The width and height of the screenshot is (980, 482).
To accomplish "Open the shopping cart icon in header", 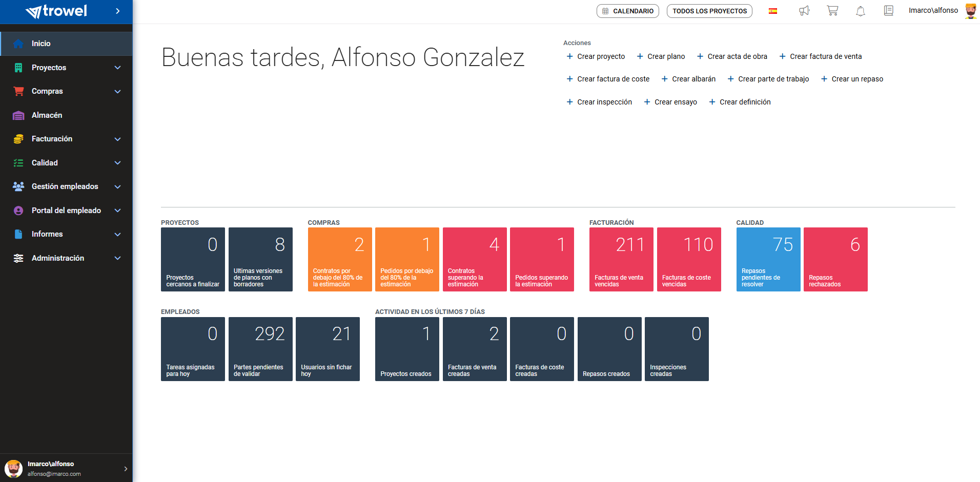I will click(832, 11).
